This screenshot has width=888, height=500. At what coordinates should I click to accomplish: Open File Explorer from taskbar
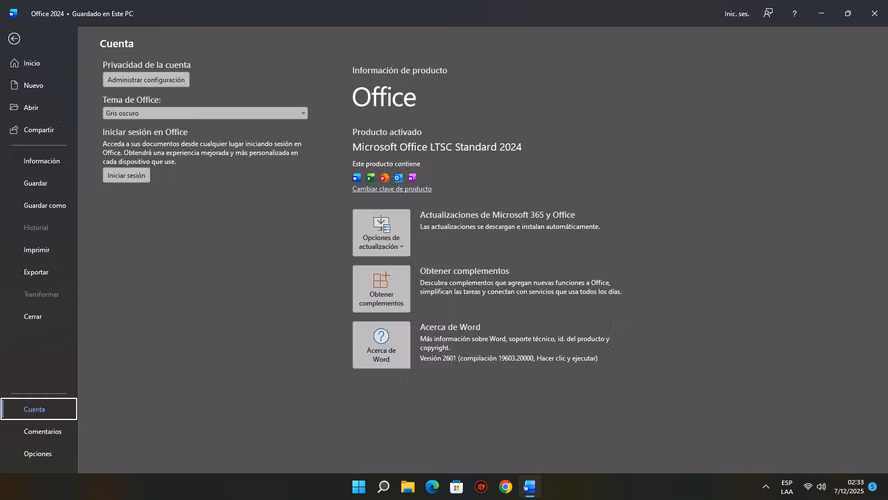(408, 487)
